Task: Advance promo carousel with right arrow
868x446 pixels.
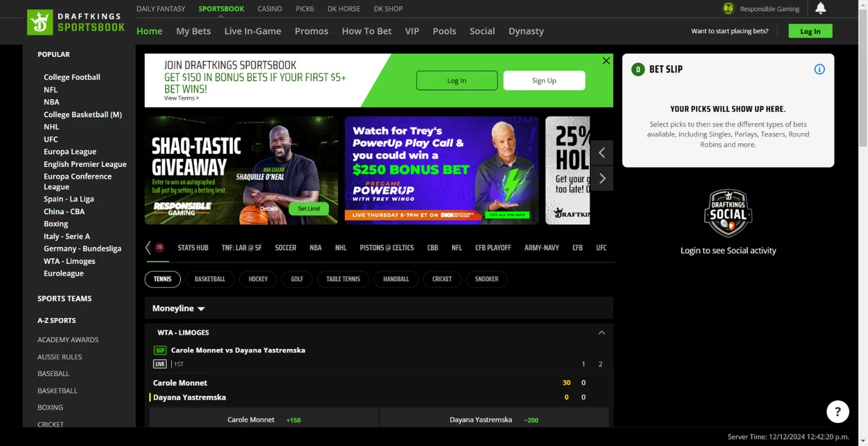Action: pos(602,179)
